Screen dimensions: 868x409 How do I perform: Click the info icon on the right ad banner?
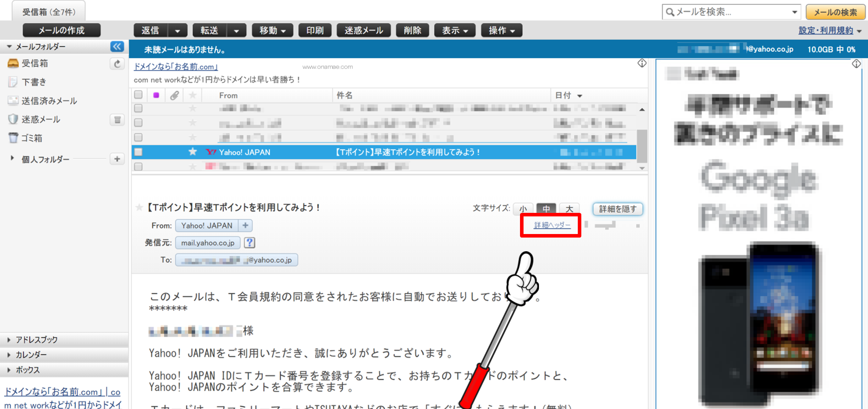coord(857,64)
